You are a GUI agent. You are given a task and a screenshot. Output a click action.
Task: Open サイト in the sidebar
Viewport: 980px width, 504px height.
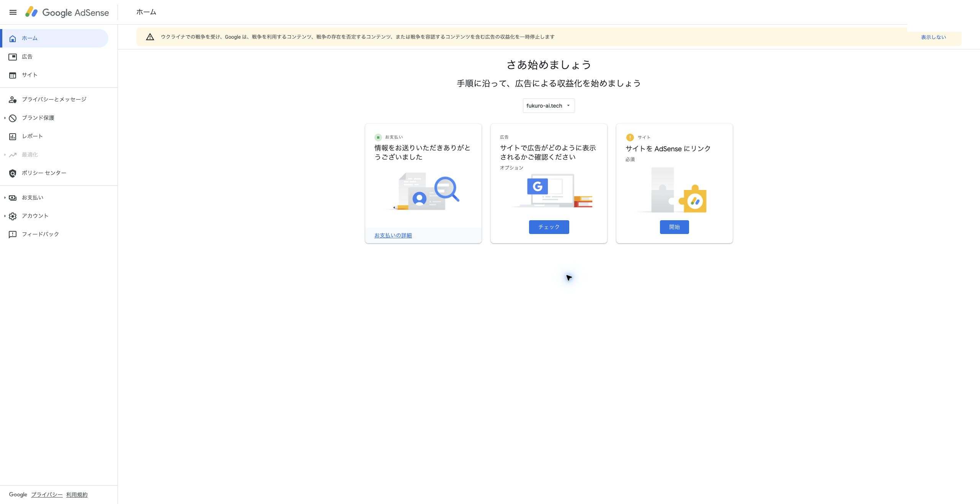55,75
